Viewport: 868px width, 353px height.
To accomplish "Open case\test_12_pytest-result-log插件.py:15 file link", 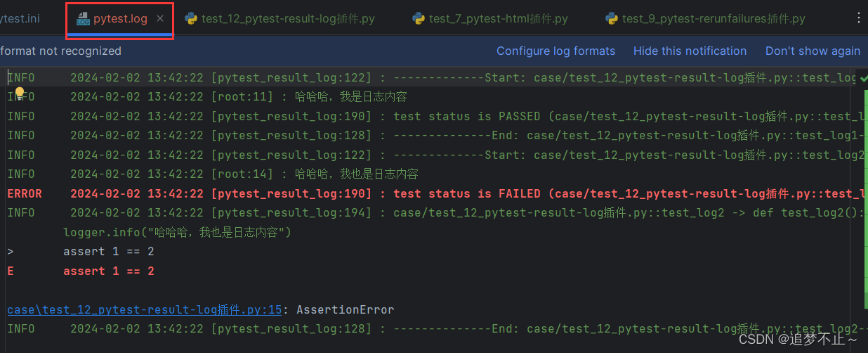I will coord(145,309).
